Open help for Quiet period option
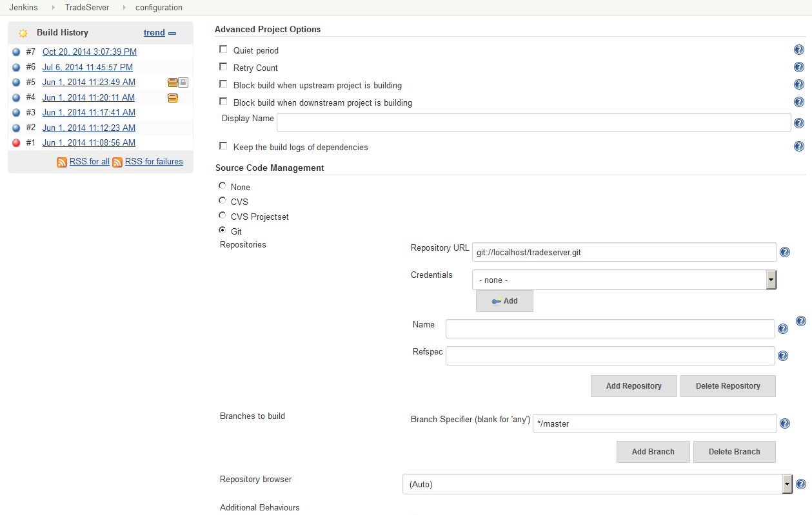The width and height of the screenshot is (812, 515). point(798,50)
